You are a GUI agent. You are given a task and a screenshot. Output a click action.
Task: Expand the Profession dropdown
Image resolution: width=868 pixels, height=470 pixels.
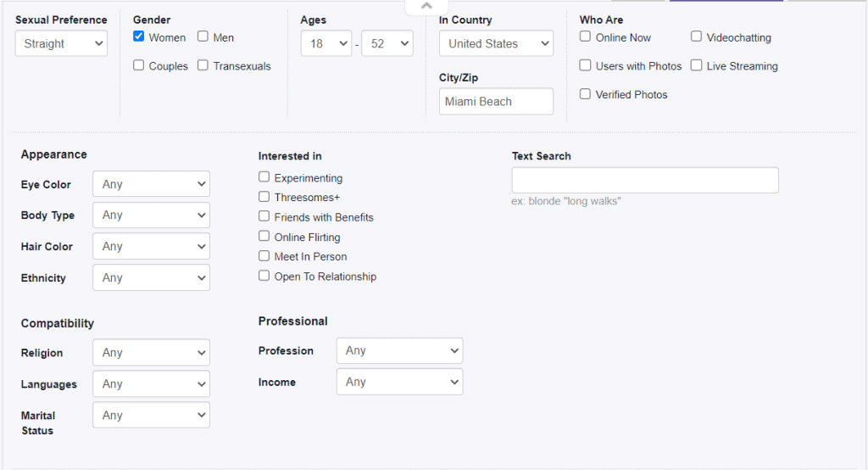tap(400, 350)
